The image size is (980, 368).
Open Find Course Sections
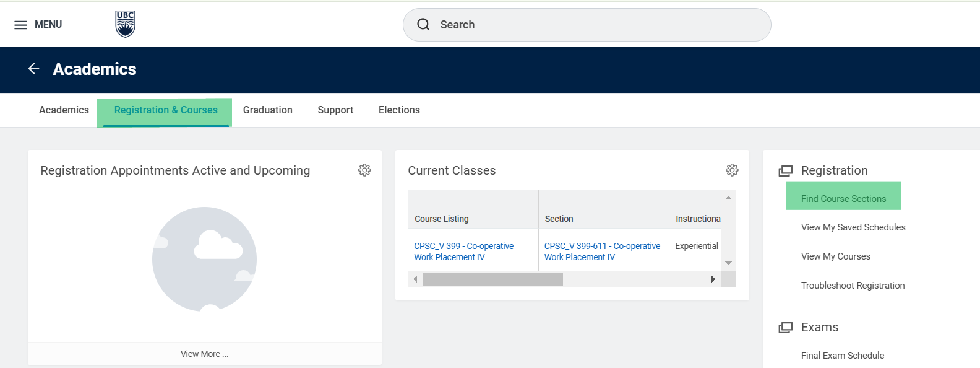(843, 199)
